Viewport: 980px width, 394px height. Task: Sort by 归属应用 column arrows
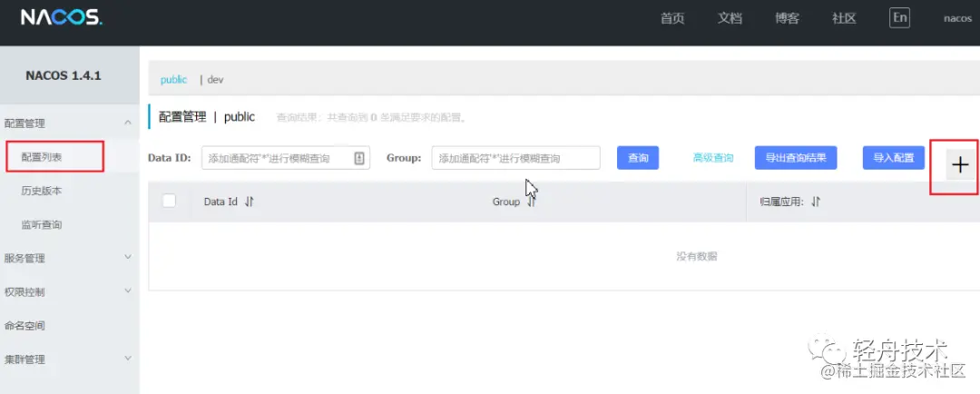816,202
